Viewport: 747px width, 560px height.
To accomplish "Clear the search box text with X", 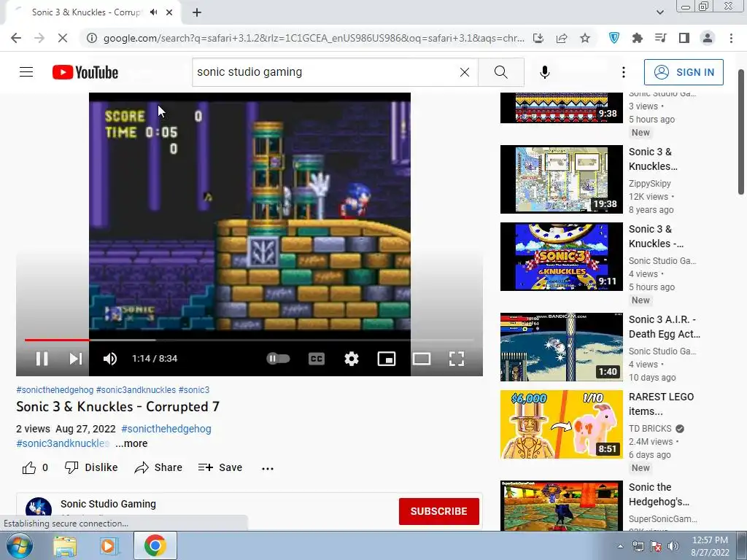I will click(465, 72).
